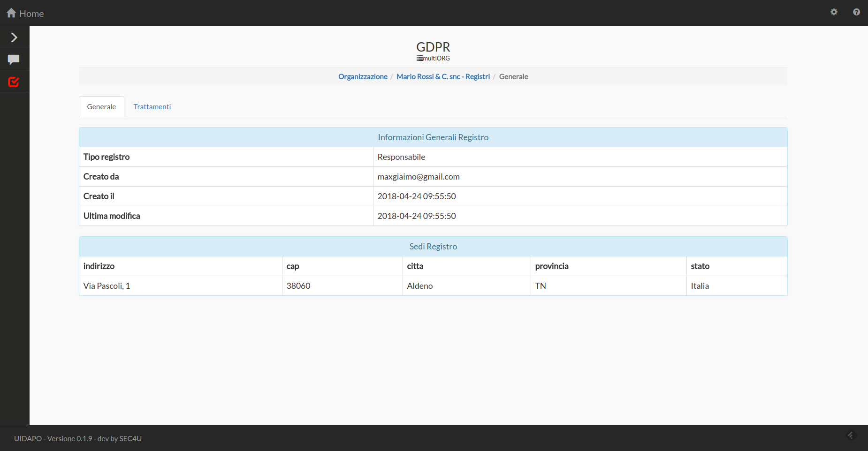
Task: Click the footer icon at bottom right
Action: [852, 436]
